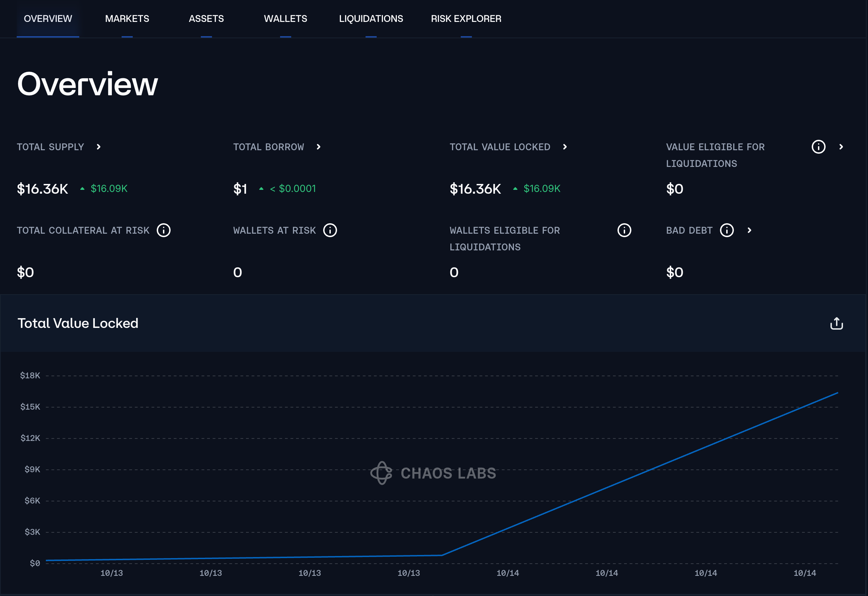The height and width of the screenshot is (596, 868).
Task: Click the Total Borrow label link
Action: 269,147
